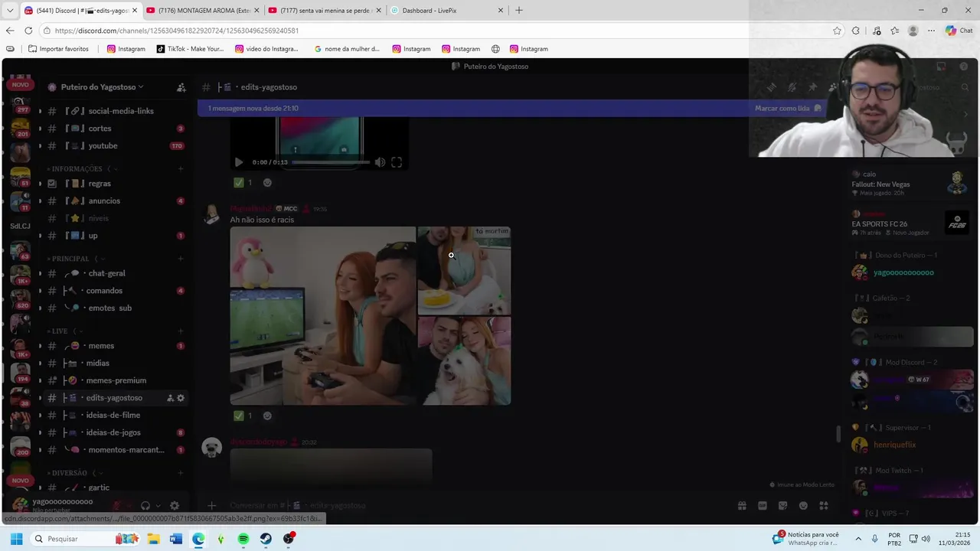Open the tab actions dropdown in Edge

click(x=9, y=11)
